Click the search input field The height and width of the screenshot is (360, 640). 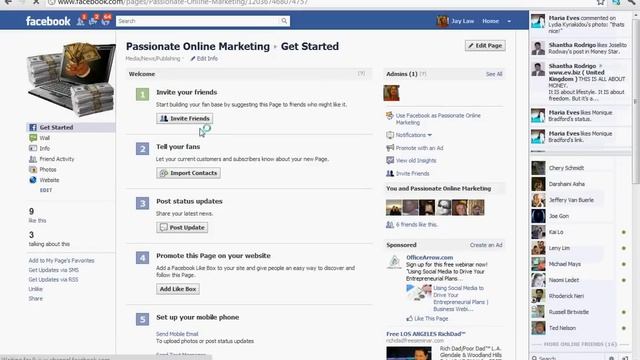(198, 21)
